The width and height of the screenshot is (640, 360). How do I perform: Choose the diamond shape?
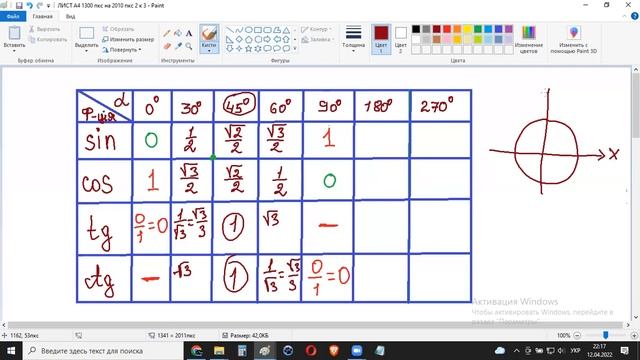(x=239, y=40)
